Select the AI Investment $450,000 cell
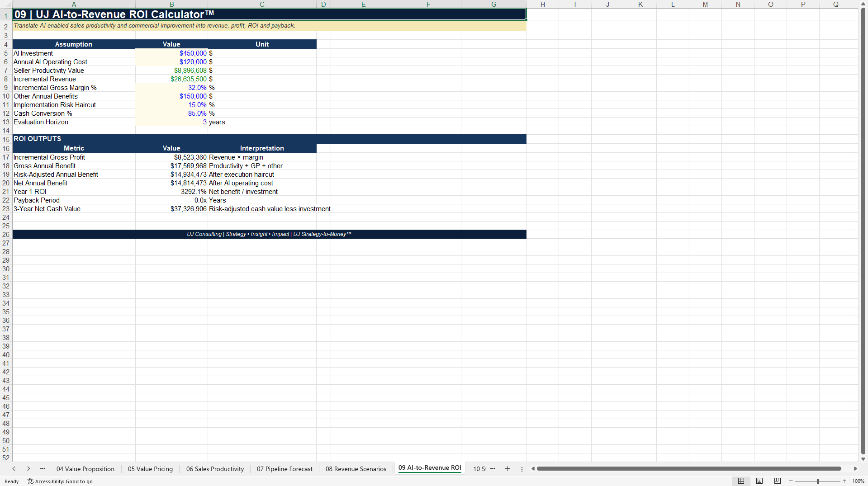The width and height of the screenshot is (868, 486). (x=171, y=53)
